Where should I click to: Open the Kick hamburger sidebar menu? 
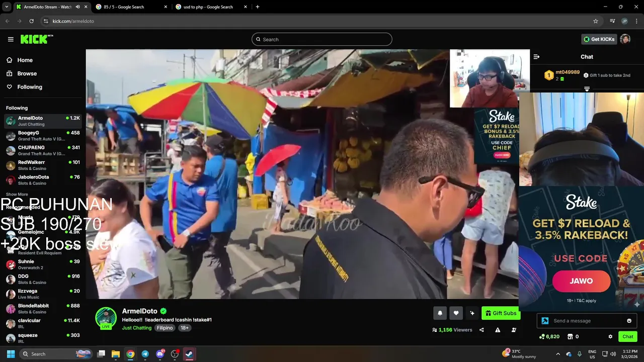[11, 39]
